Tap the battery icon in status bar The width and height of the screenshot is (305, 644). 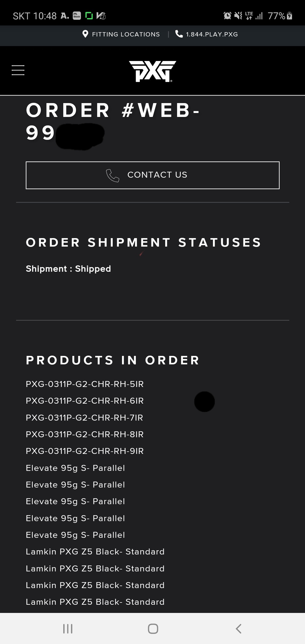pyautogui.click(x=289, y=16)
